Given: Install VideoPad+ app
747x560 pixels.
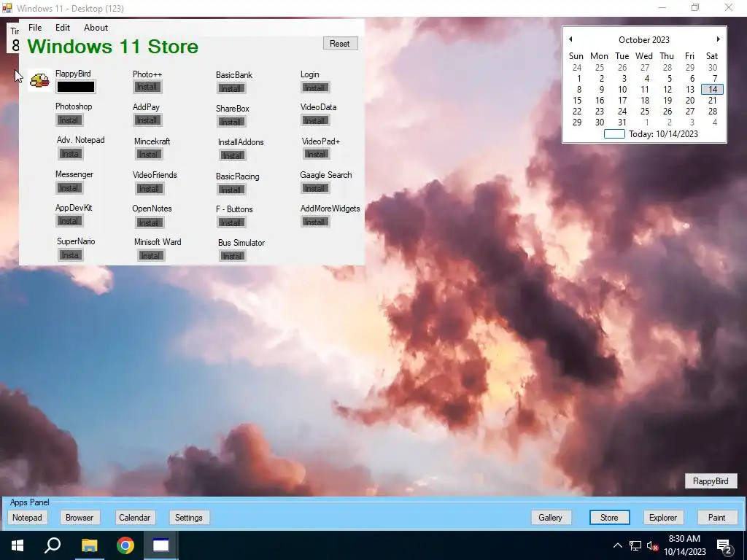Looking at the screenshot, I should (x=317, y=154).
